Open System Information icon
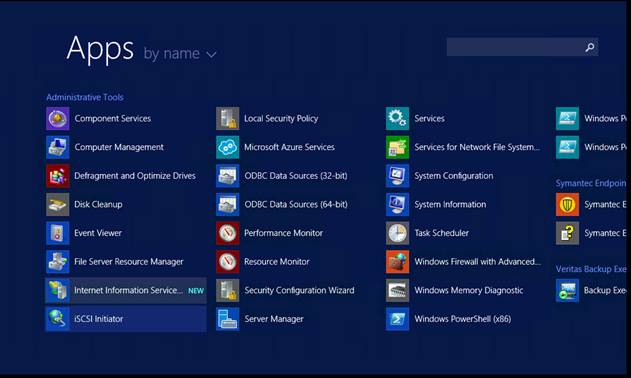 [x=398, y=204]
